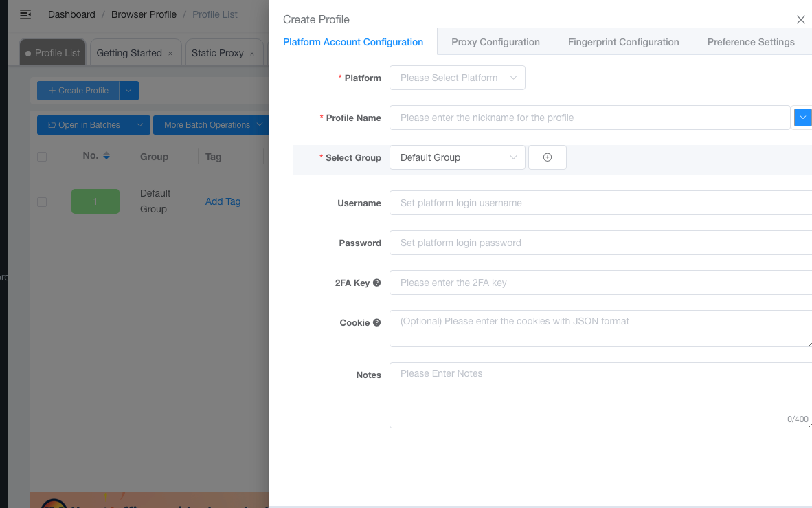Toggle the select-all checkbox in table header
The width and height of the screenshot is (812, 508).
pyautogui.click(x=42, y=157)
